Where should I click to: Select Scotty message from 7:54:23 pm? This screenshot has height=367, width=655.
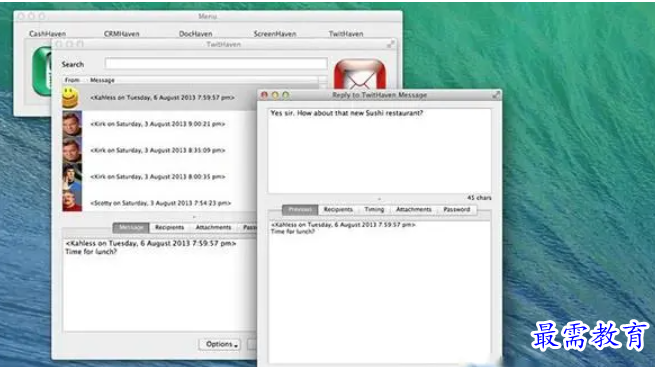pyautogui.click(x=161, y=203)
